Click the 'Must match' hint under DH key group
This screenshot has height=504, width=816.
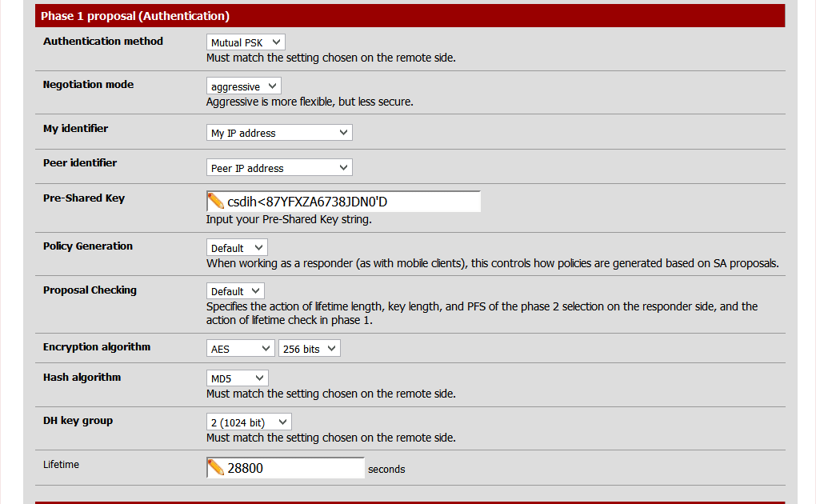click(x=331, y=438)
